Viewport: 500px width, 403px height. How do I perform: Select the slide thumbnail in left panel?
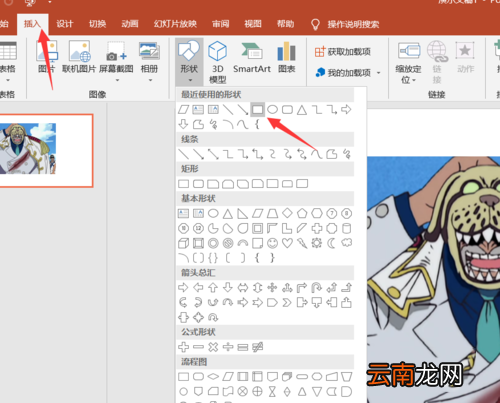(x=46, y=151)
